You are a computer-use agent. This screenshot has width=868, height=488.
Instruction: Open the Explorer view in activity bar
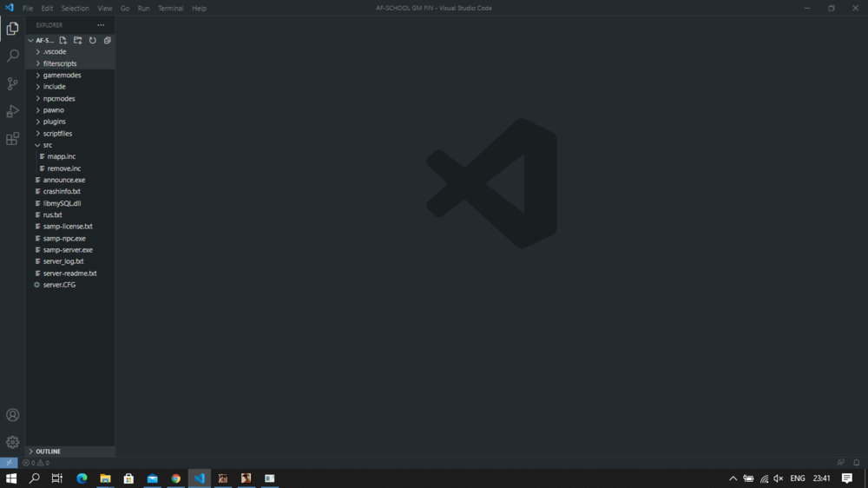[x=12, y=29]
